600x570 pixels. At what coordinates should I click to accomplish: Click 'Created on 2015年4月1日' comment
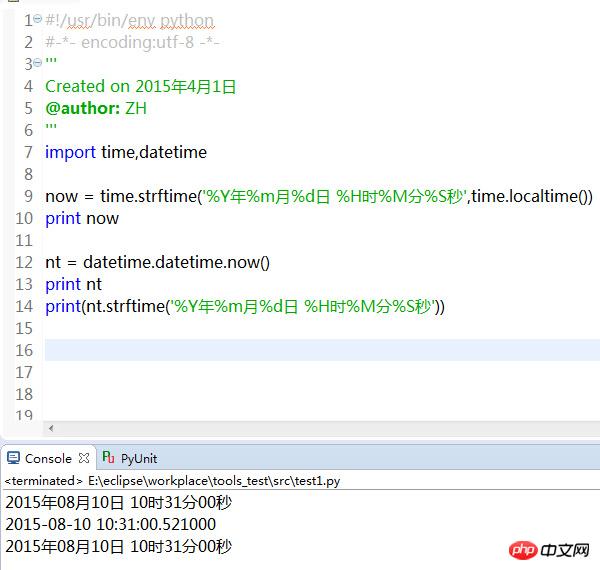(140, 86)
